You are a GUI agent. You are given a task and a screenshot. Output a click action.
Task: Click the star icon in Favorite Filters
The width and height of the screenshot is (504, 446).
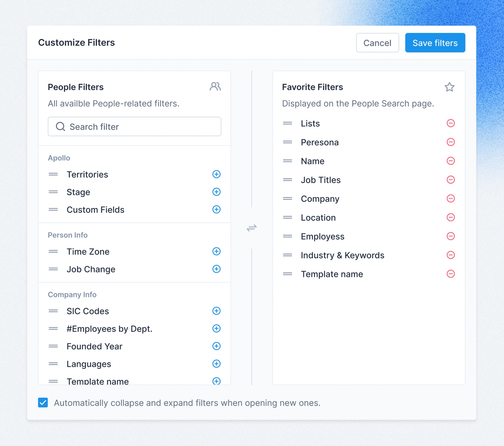tap(449, 87)
